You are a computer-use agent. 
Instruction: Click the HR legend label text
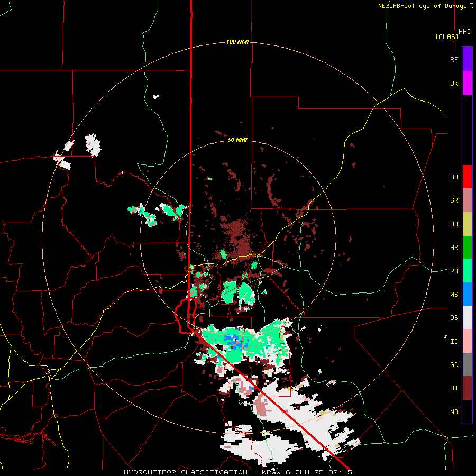tap(454, 248)
